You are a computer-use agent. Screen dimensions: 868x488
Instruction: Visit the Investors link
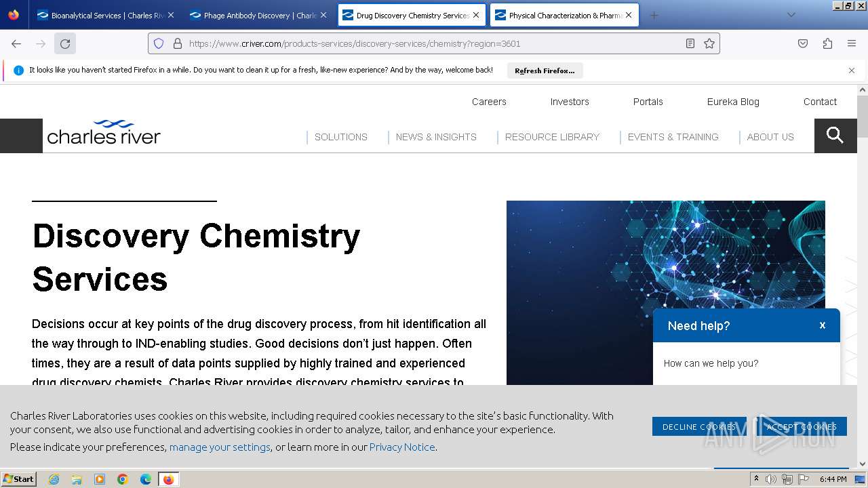[x=570, y=102]
